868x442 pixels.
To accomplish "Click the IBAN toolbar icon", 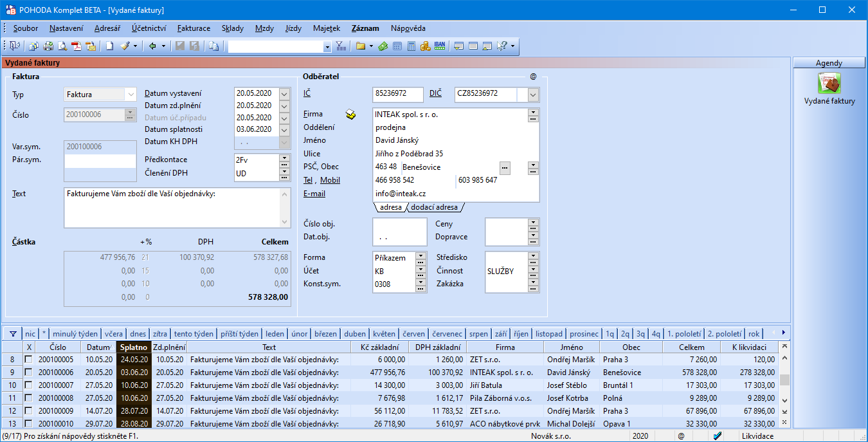I will click(x=440, y=46).
